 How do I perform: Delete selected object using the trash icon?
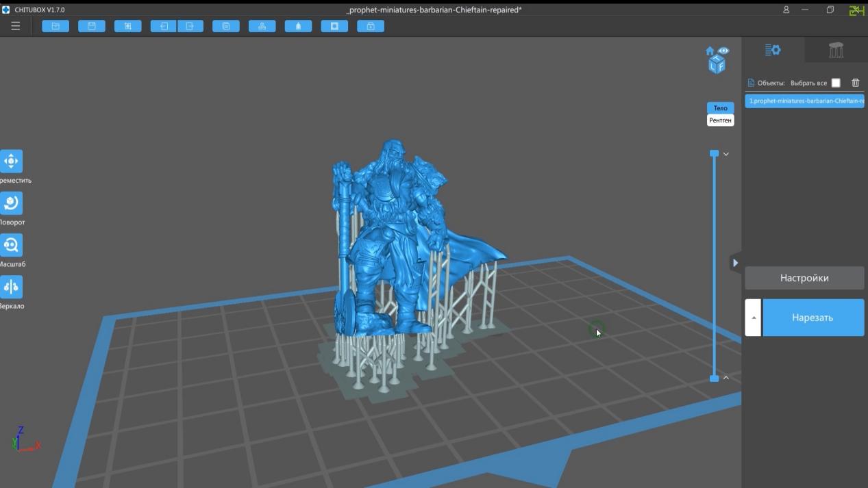point(854,82)
